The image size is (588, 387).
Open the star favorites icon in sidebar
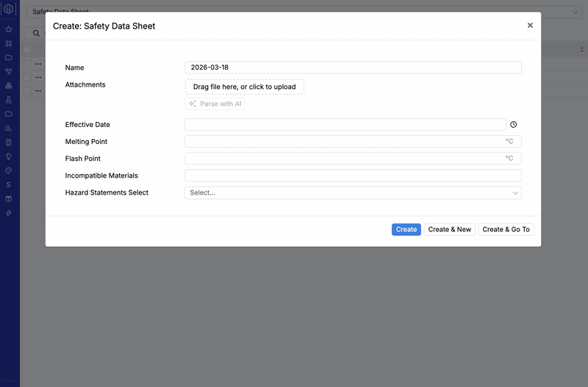click(9, 29)
